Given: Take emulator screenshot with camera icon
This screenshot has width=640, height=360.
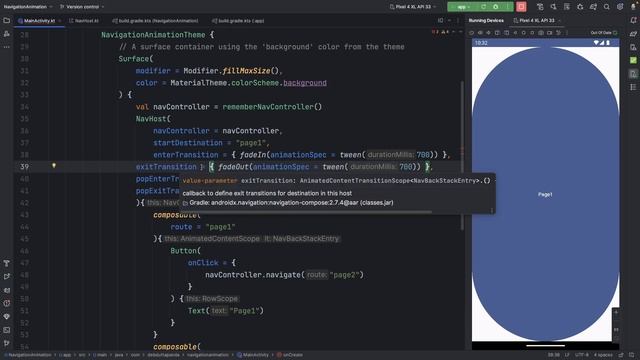Looking at the screenshot, I should click(x=541, y=33).
